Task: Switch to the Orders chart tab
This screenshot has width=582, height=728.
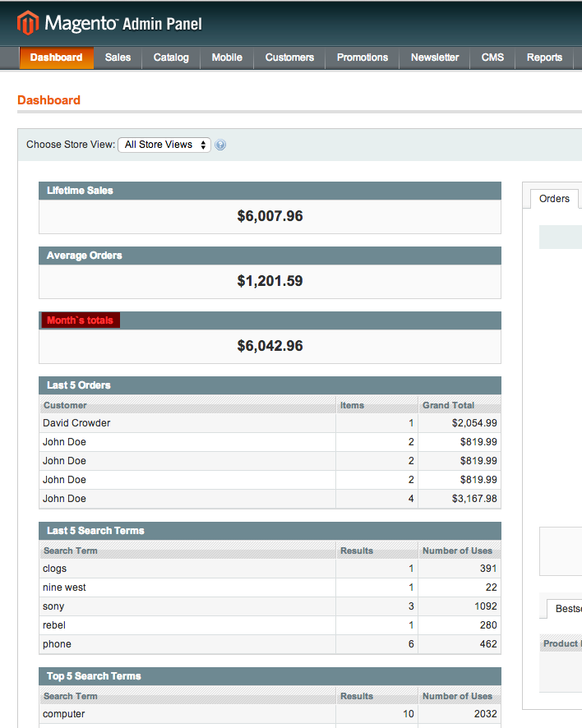Action: pos(554,199)
